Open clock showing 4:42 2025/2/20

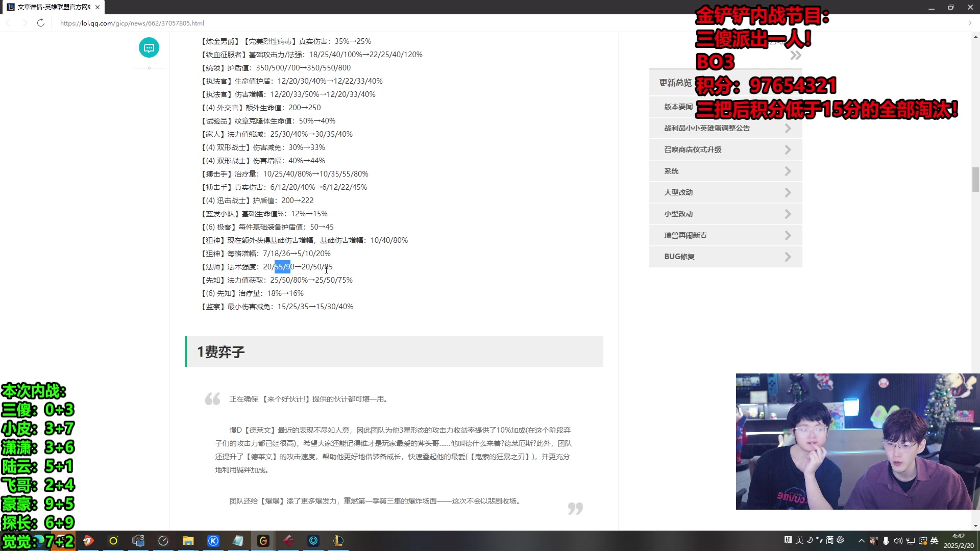[959, 541]
